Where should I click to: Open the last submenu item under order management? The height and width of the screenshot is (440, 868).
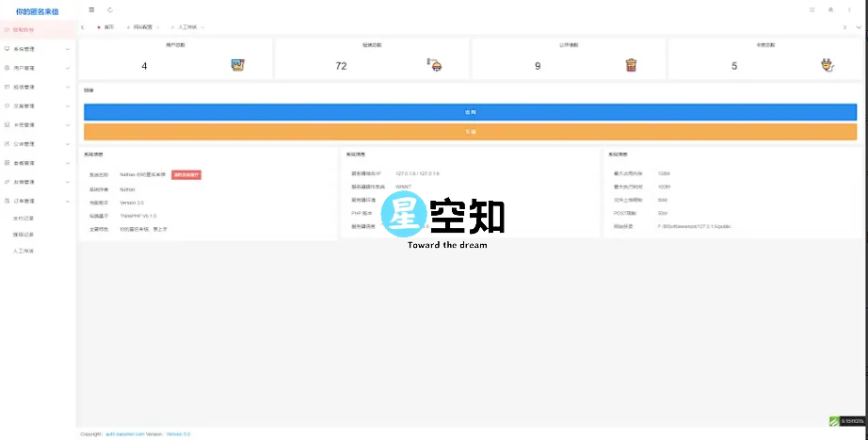point(24,251)
